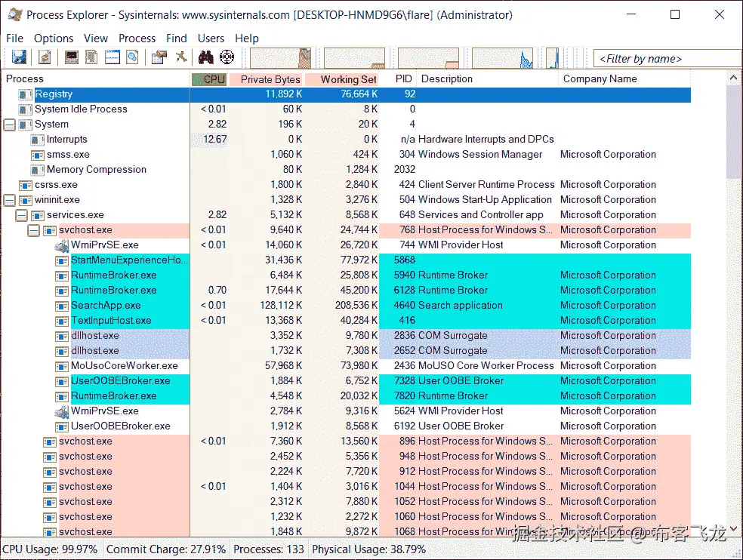
Task: Click the Find Window's Process crosshair icon
Action: [x=225, y=57]
